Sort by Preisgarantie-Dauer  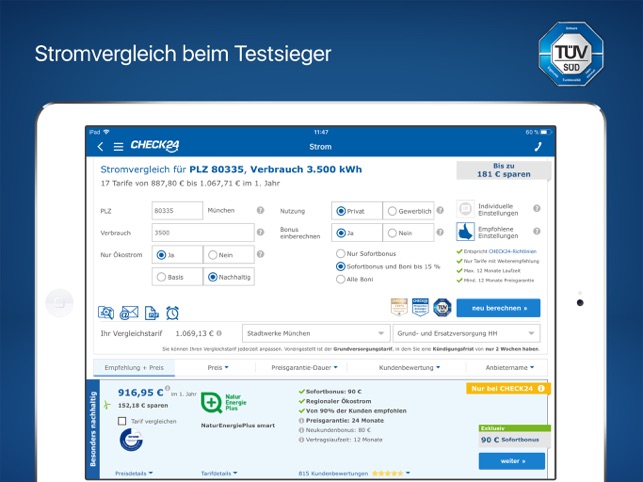[x=304, y=368]
